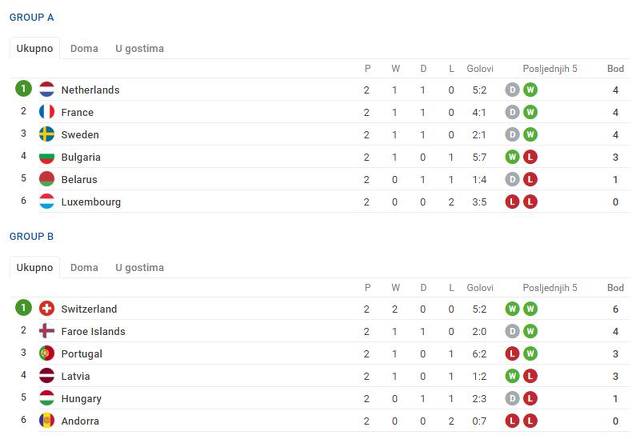Switch Group A to Doma tab

[x=84, y=48]
